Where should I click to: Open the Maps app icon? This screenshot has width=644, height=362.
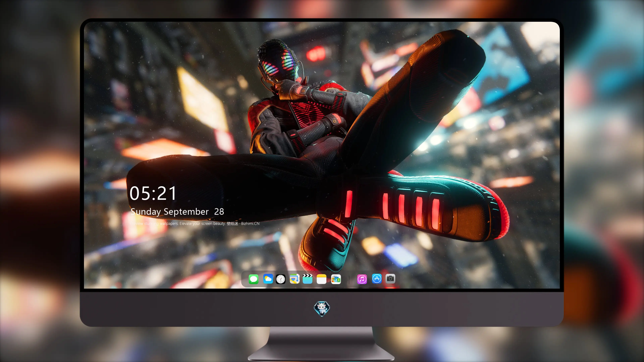pyautogui.click(x=294, y=279)
